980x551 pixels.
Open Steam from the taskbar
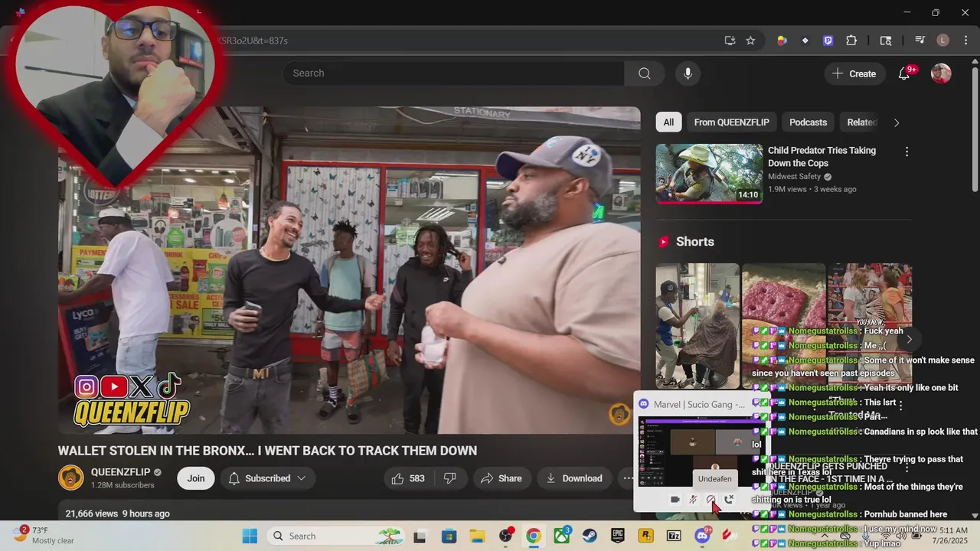pyautogui.click(x=590, y=536)
